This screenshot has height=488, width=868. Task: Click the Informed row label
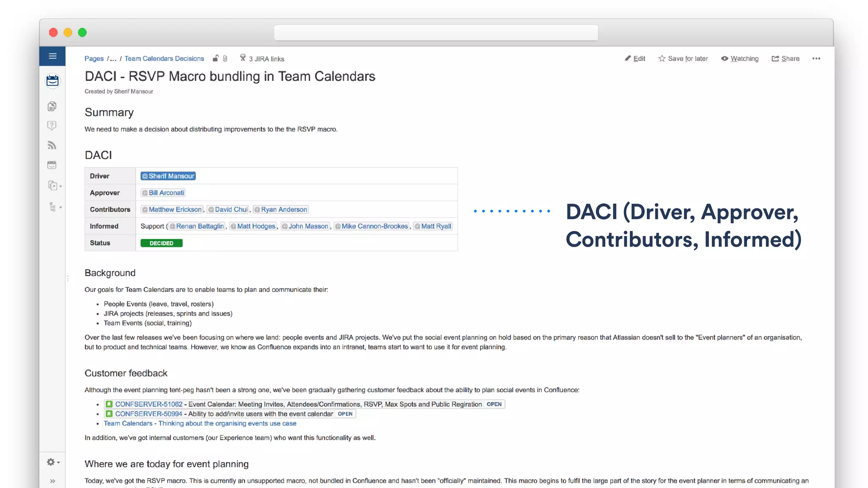click(x=104, y=226)
